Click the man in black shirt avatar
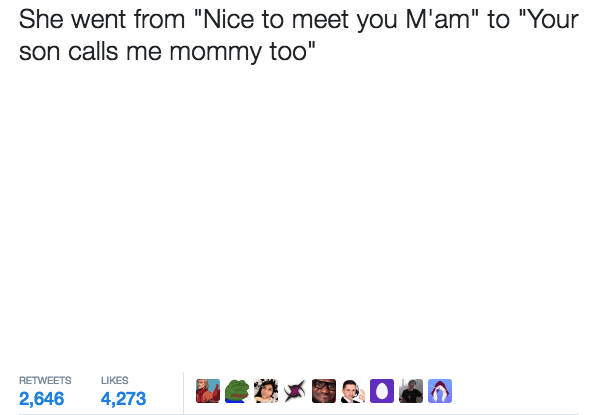 point(411,391)
